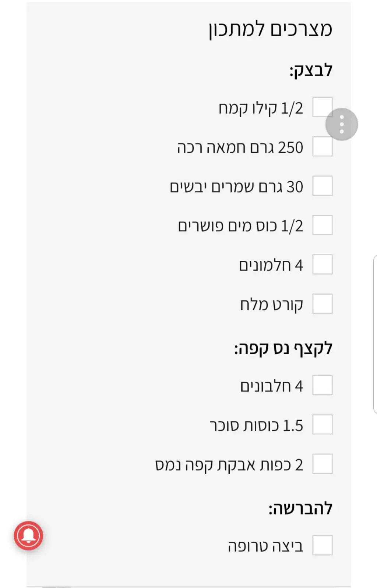Viewport: 377px width, 588px height.
Task: Mark the 2 כפות אבקת קפה נמס checkbox
Action: [x=322, y=464]
